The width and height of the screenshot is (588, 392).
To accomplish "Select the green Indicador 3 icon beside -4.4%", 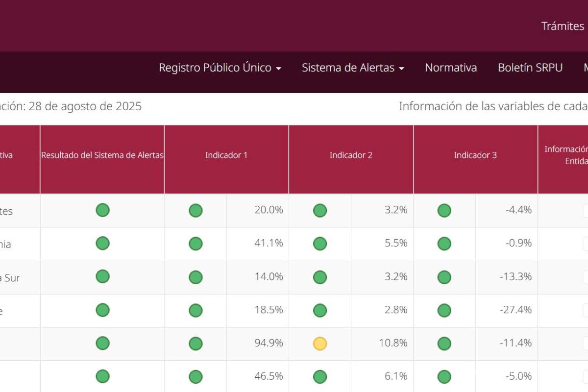I will 444,210.
